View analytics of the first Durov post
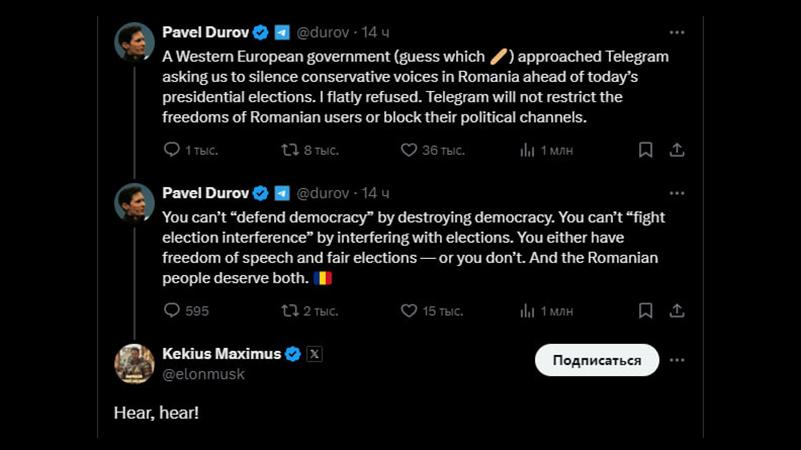 click(x=527, y=150)
